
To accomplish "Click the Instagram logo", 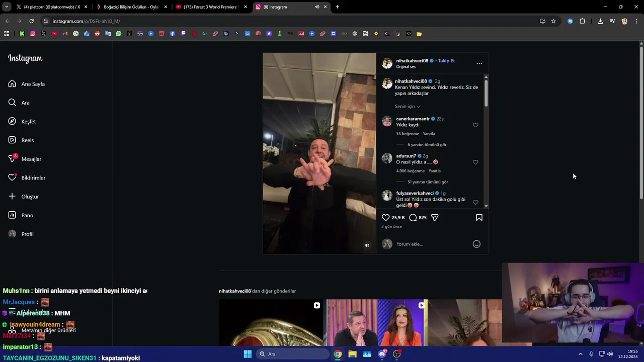I will point(25,58).
